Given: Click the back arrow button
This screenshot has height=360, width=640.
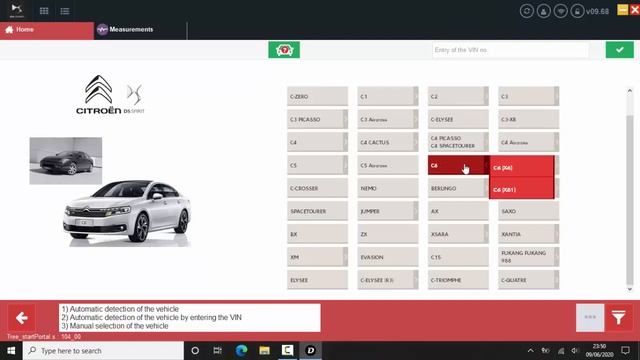Looking at the screenshot, I should click(21, 318).
